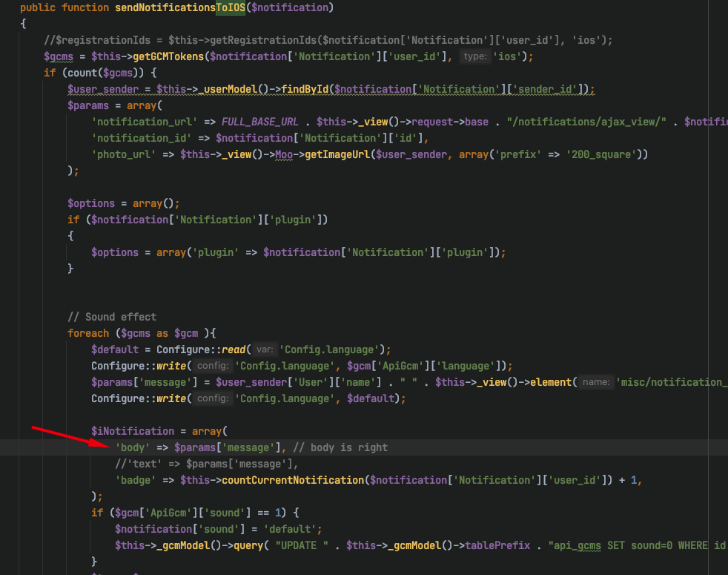
Task: Click the Moo helper reference
Action: 284,154
